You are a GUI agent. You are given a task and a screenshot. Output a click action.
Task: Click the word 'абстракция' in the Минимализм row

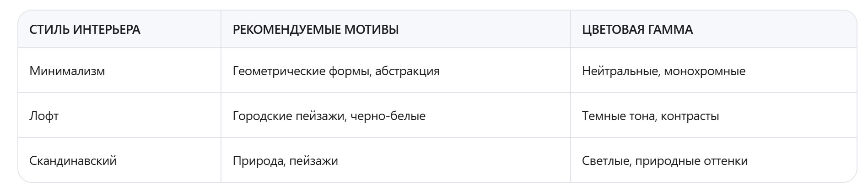coord(407,71)
